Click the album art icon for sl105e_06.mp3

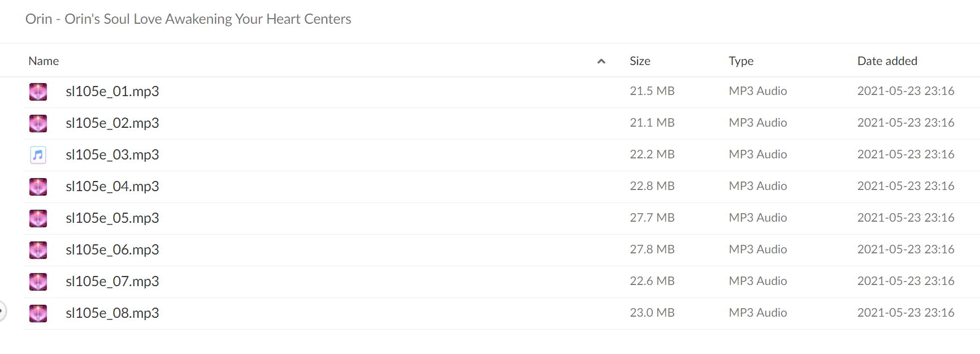[38, 250]
